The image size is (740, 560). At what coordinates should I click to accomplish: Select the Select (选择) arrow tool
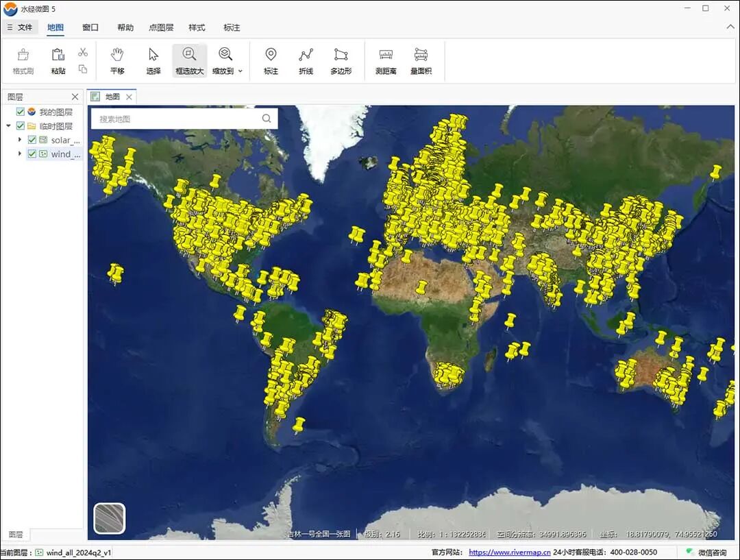pos(153,61)
